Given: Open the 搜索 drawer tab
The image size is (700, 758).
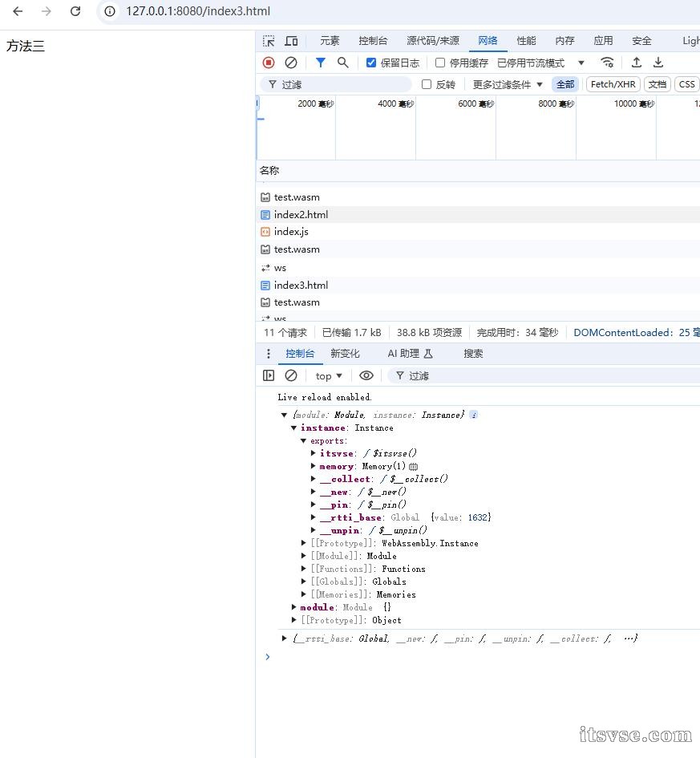Looking at the screenshot, I should point(473,354).
